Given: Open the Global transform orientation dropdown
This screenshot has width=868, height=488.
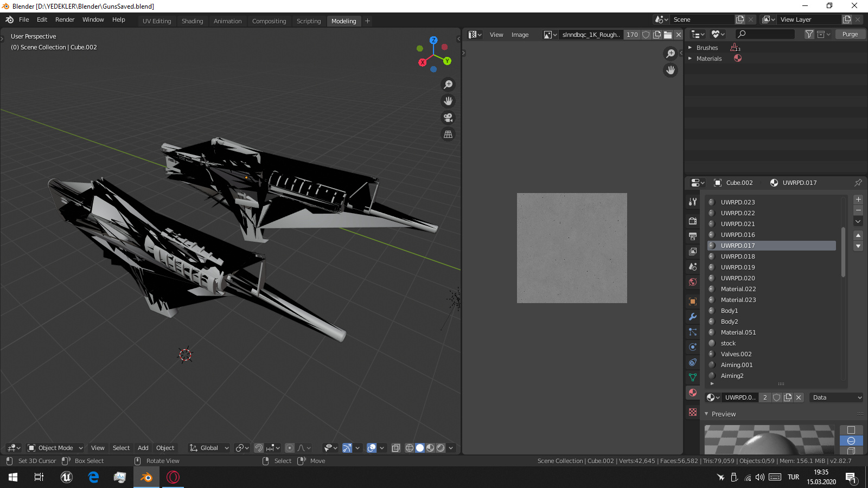Looking at the screenshot, I should tap(209, 448).
